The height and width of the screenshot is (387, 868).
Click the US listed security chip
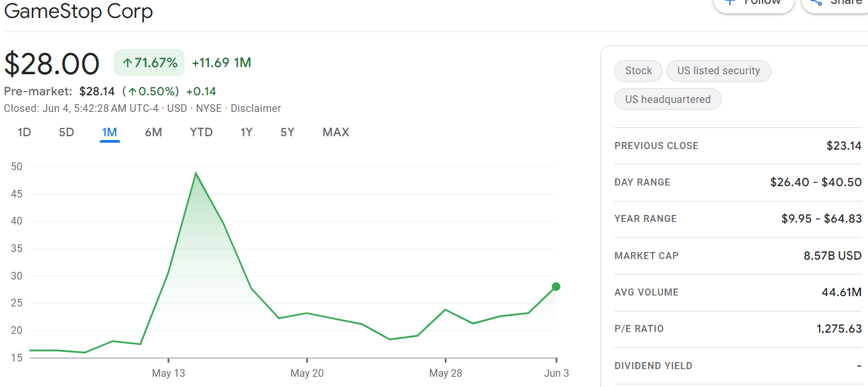pos(719,71)
